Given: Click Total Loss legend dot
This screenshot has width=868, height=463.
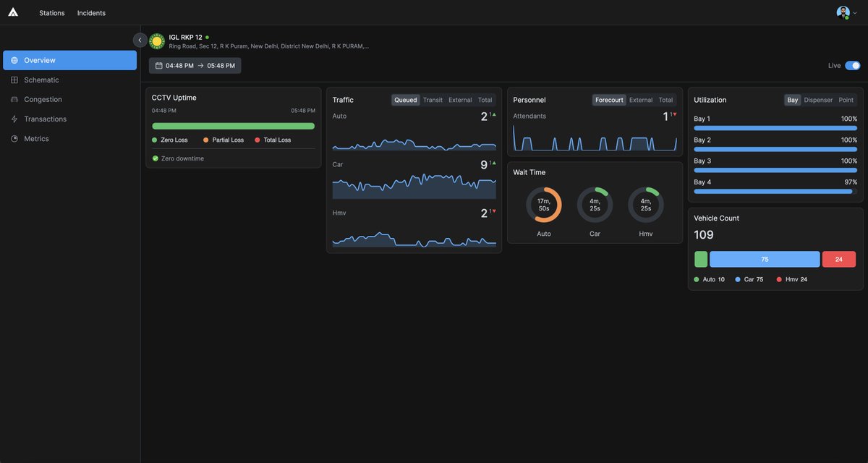Looking at the screenshot, I should coord(258,140).
